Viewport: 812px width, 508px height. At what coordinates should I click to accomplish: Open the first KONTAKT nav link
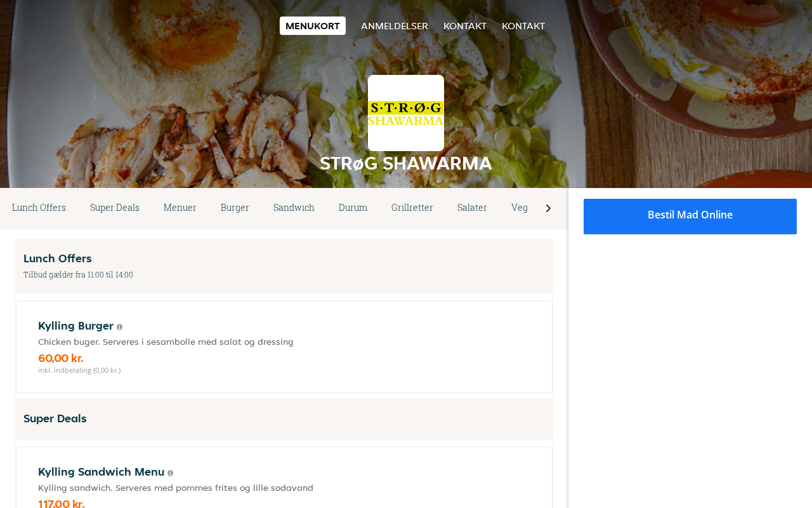[x=465, y=26]
